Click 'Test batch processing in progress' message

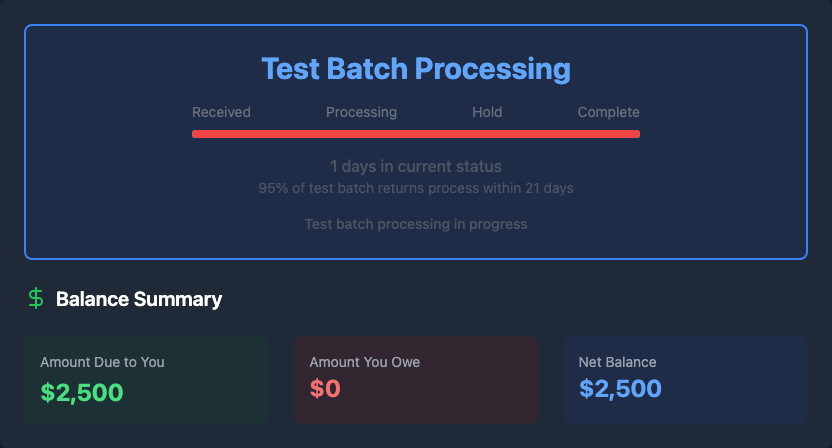point(416,224)
